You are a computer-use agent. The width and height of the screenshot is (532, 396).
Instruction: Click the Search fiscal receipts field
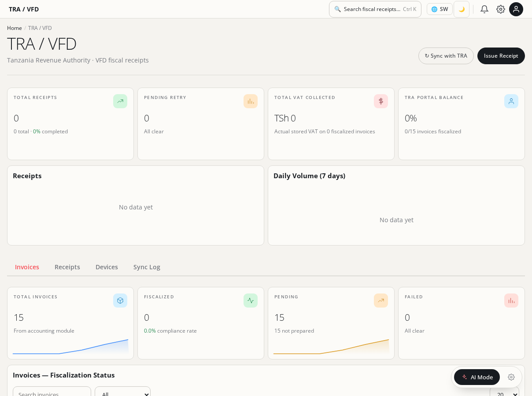pos(375,9)
